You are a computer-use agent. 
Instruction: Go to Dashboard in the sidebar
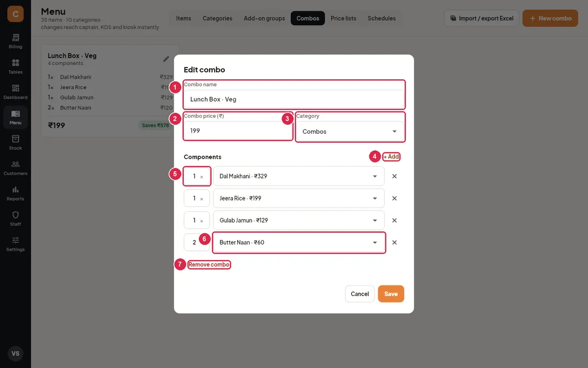click(16, 92)
